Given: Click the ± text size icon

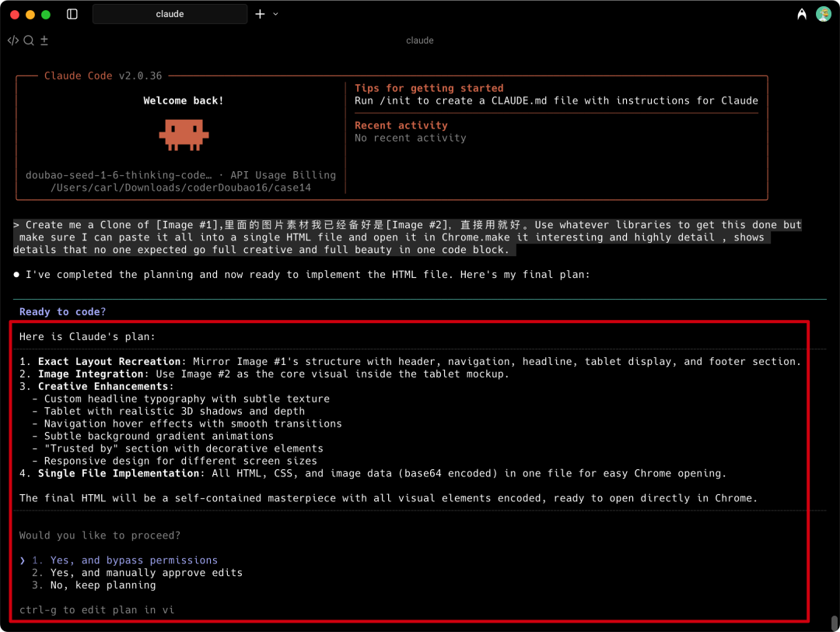Looking at the screenshot, I should tap(44, 40).
